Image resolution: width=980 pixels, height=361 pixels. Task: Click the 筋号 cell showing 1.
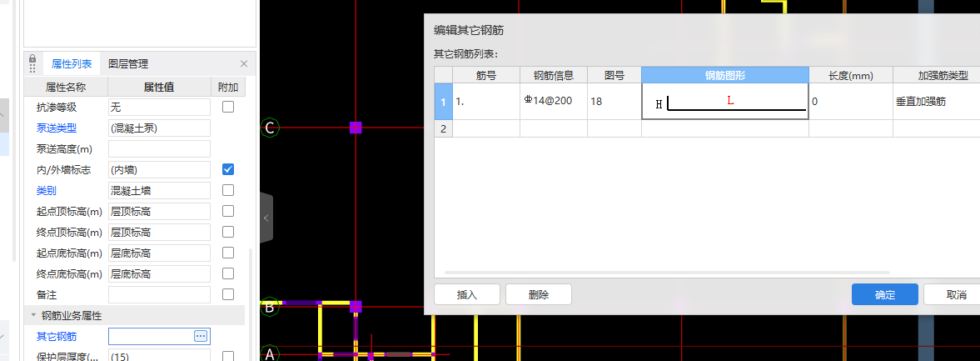tap(486, 102)
